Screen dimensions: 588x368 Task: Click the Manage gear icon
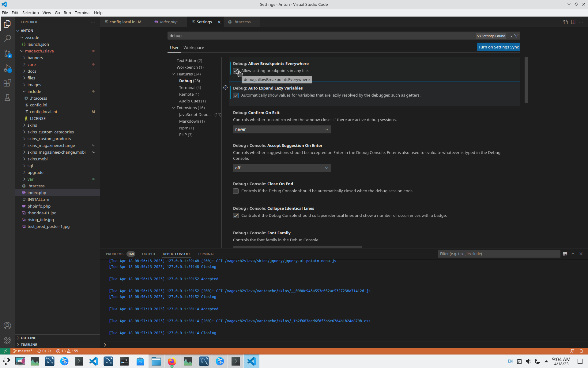pyautogui.click(x=7, y=340)
